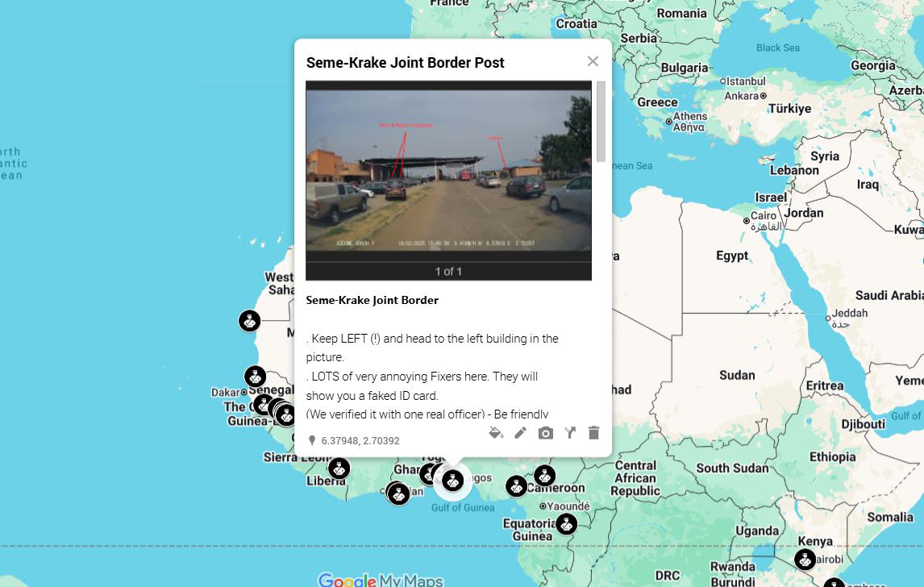This screenshot has width=924, height=587.
Task: Click the marker near Nairobi, Kenya
Action: (x=805, y=559)
